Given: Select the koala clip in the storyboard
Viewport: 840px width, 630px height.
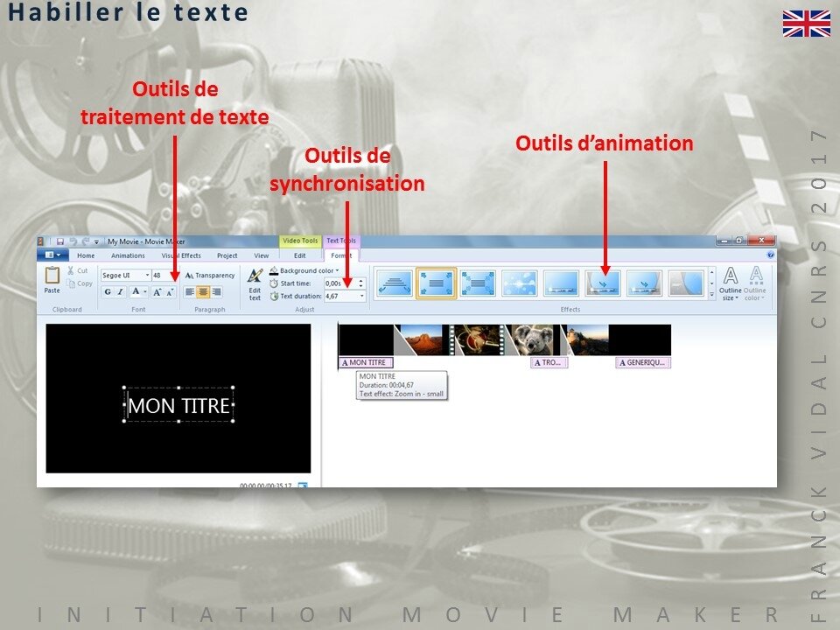Looking at the screenshot, I should (x=534, y=339).
